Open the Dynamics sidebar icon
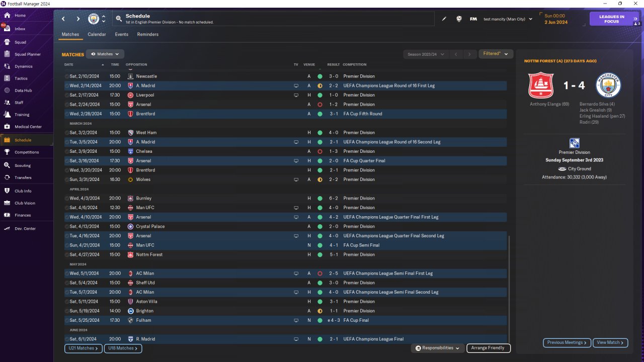The width and height of the screenshot is (644, 362). pos(7,66)
